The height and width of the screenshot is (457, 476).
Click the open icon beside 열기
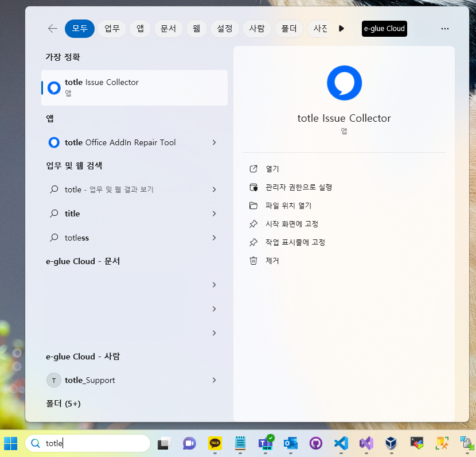[253, 169]
